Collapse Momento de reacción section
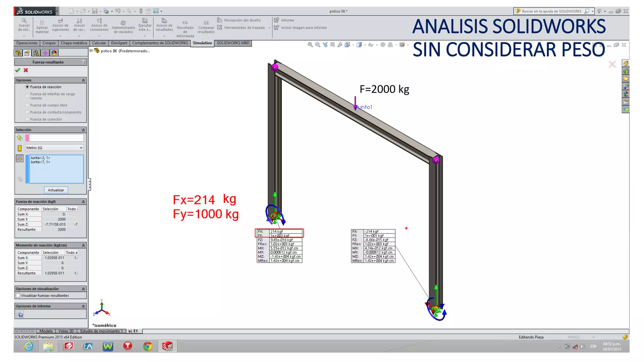The image size is (644, 362). [83, 245]
